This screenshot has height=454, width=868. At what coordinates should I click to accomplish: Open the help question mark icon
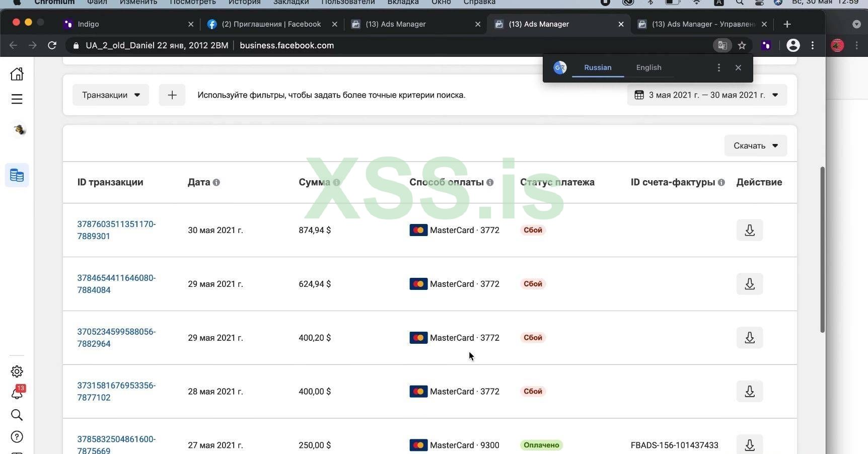pos(17,437)
